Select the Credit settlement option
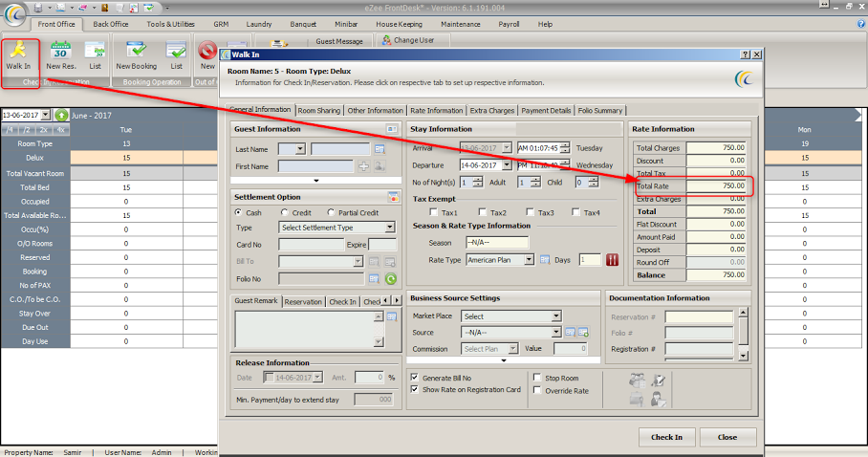This screenshot has height=457, width=868. pyautogui.click(x=285, y=212)
